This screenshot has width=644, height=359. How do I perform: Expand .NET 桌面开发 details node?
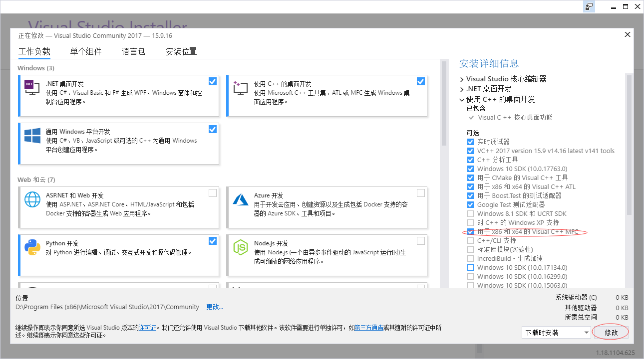pos(462,89)
